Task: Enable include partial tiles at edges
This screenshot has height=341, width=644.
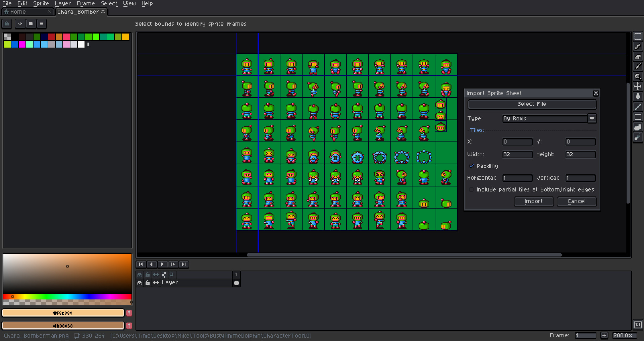Action: point(471,189)
